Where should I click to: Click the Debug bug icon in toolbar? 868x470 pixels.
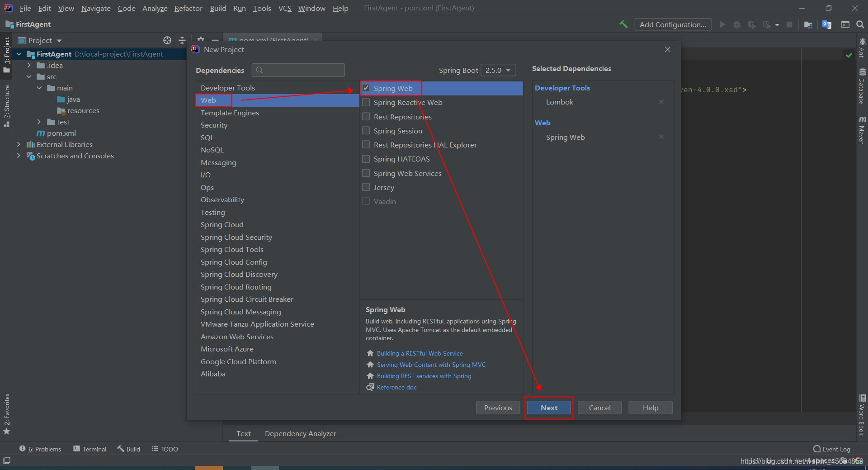pyautogui.click(x=737, y=24)
